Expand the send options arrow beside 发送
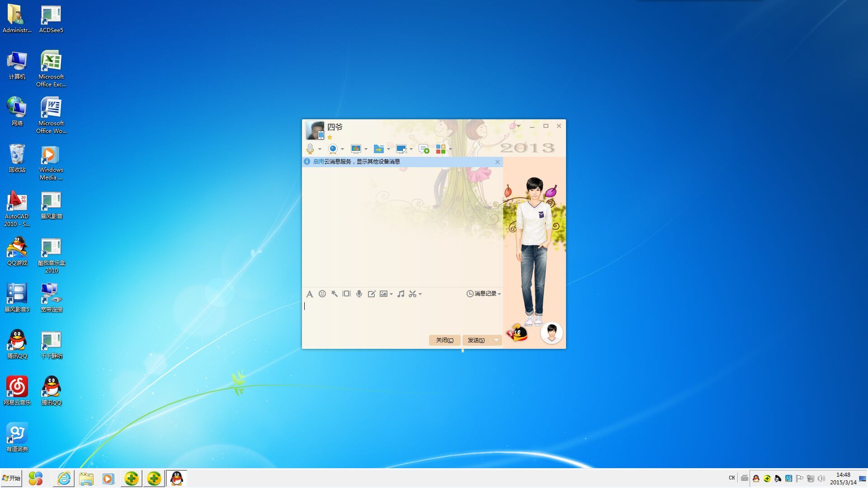Screen dimensions: 868x488 tap(496, 340)
